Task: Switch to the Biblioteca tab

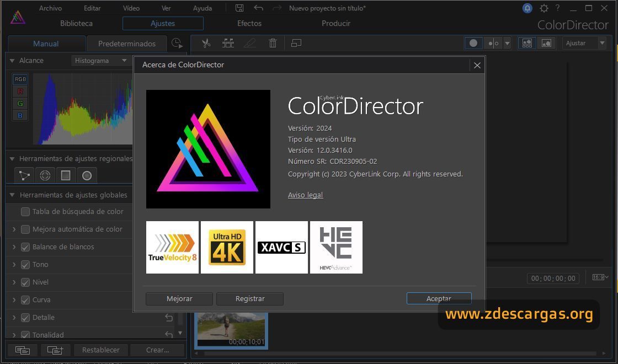Action: [x=77, y=23]
